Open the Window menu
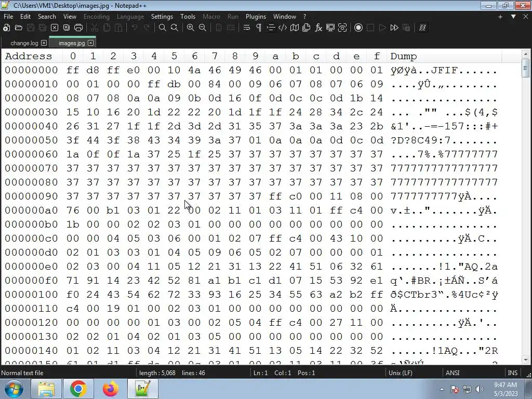Image resolution: width=532 pixels, height=399 pixels. pyautogui.click(x=285, y=16)
